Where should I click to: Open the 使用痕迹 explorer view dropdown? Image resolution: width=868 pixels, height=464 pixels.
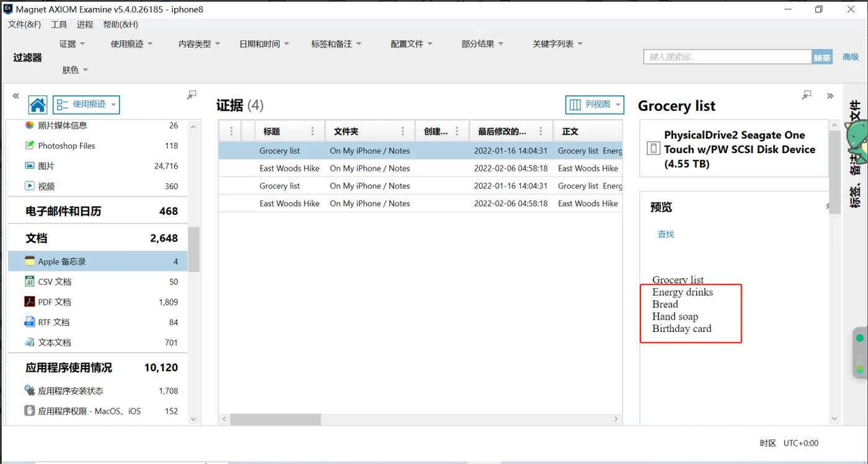pyautogui.click(x=86, y=105)
